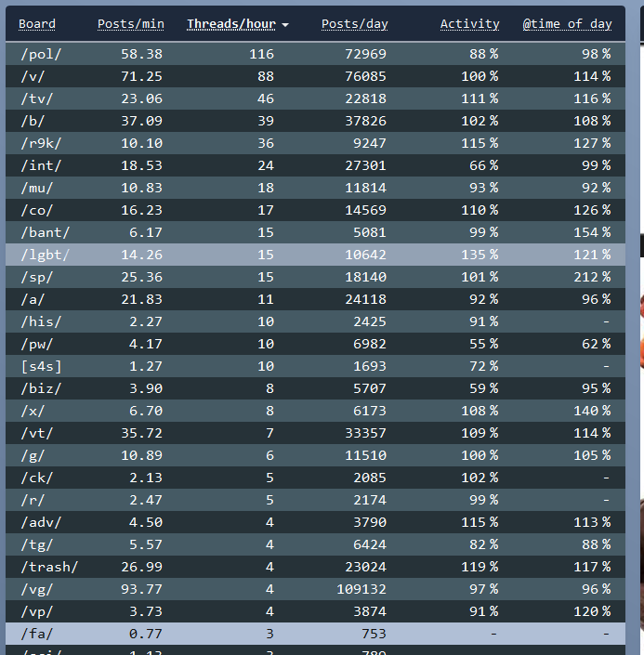Click the 212 % time-of-day value
This screenshot has height=655, width=644.
592,277
